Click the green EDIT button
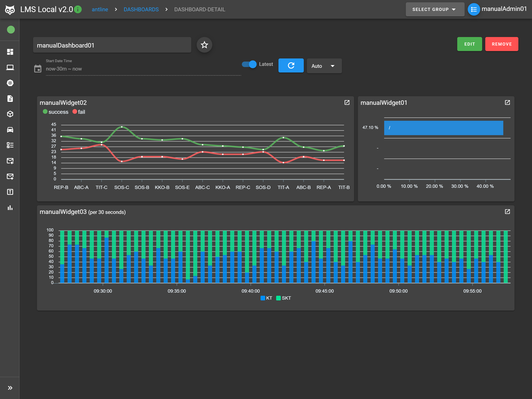 [469, 44]
